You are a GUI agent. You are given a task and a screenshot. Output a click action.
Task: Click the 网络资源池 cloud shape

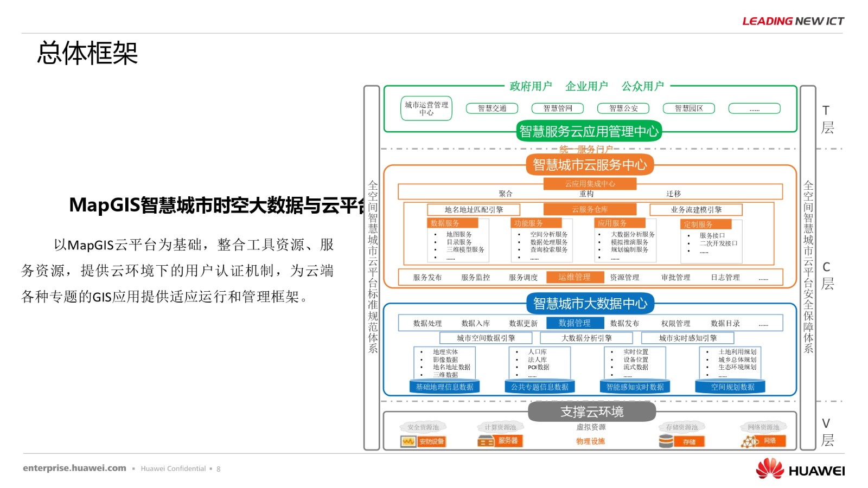click(x=763, y=427)
